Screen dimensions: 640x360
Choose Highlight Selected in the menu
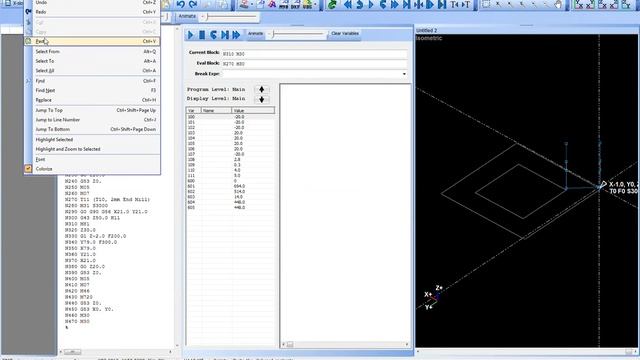tap(91, 140)
